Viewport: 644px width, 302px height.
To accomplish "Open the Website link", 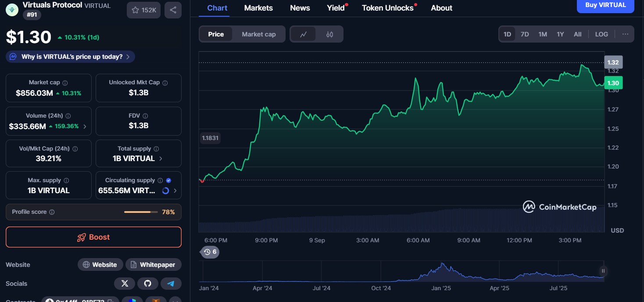I will [x=100, y=265].
